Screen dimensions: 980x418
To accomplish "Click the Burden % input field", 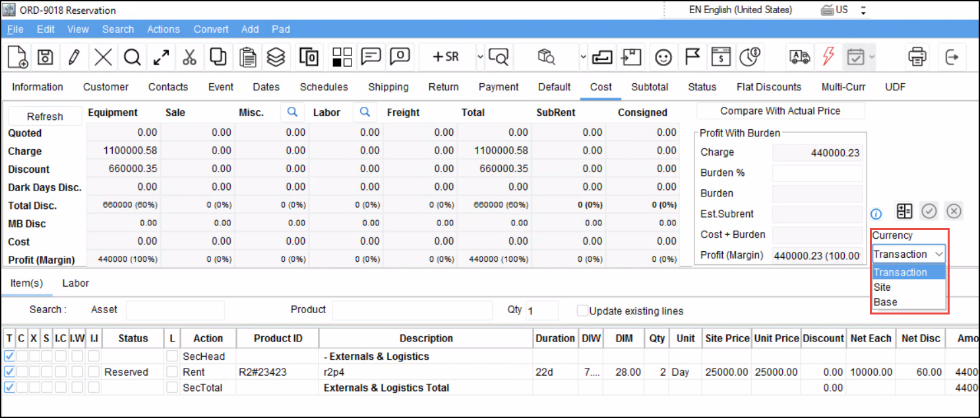I will (818, 173).
